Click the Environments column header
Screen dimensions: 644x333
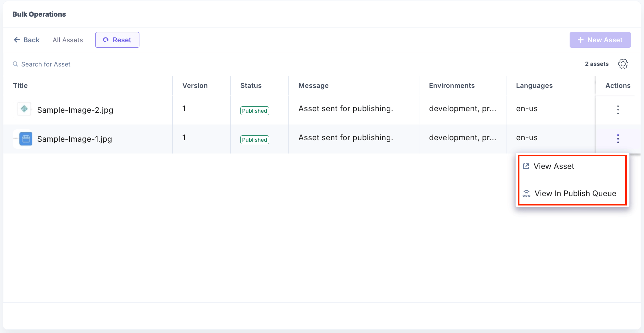(x=452, y=86)
